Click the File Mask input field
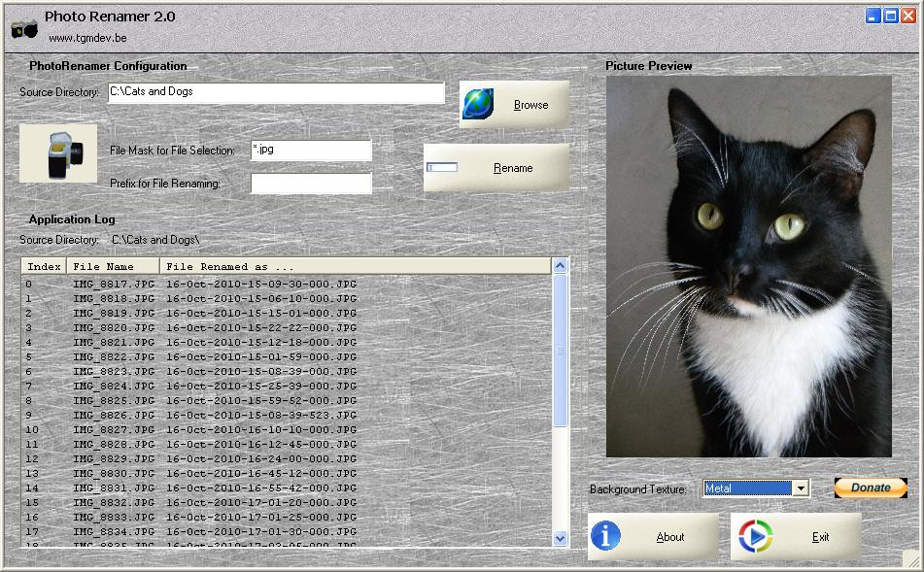The height and width of the screenshot is (572, 924). [311, 151]
